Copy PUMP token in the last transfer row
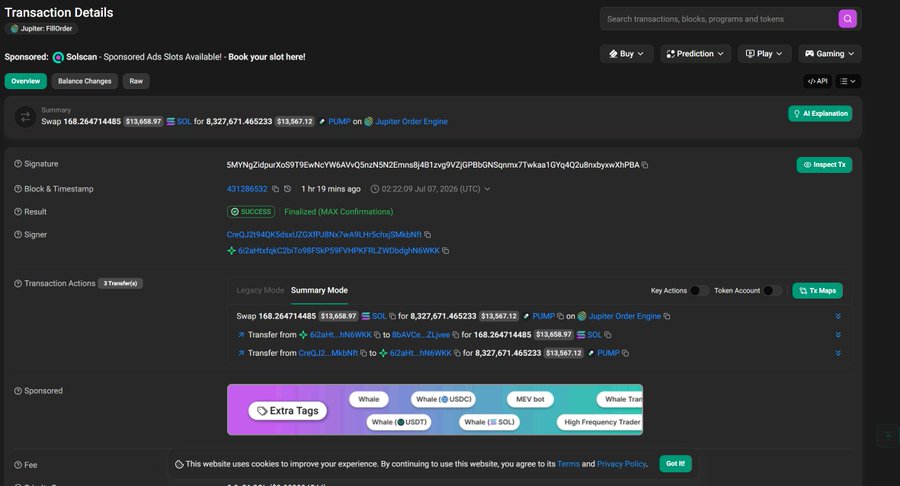This screenshot has height=486, width=900. [x=625, y=353]
